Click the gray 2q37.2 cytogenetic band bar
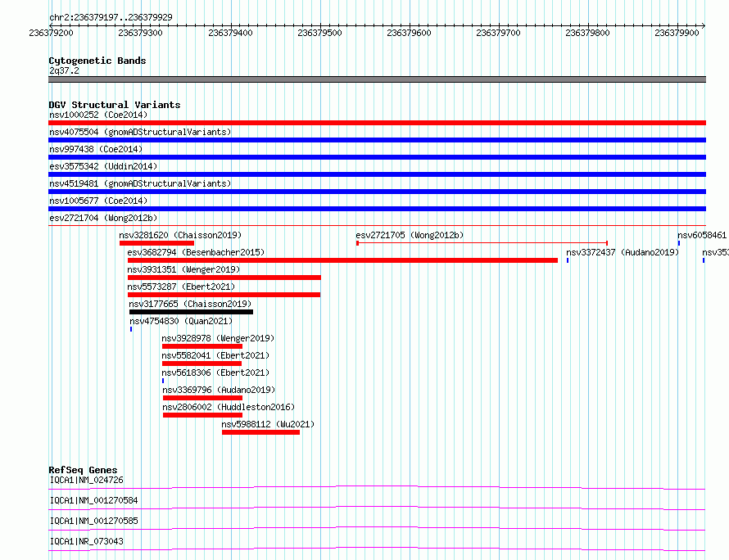The height and width of the screenshot is (560, 729). click(x=377, y=79)
